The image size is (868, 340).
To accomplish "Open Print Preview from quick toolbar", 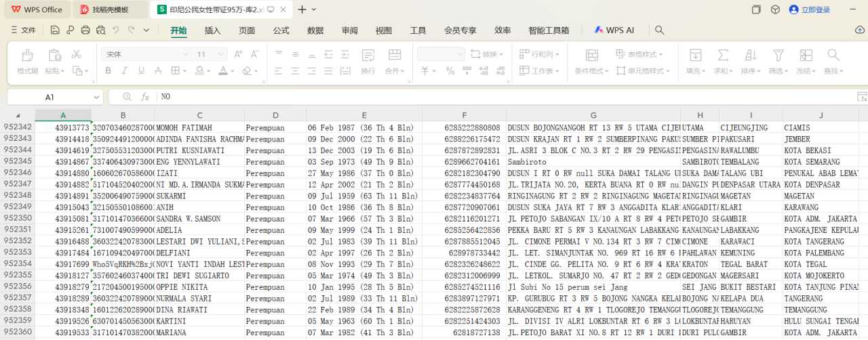I will (x=101, y=30).
